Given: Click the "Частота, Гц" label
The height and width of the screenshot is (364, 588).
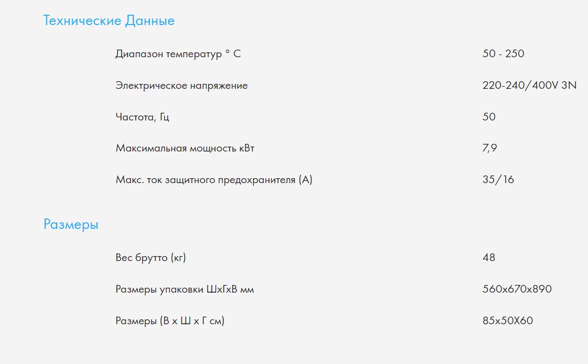Looking at the screenshot, I should 142,117.
